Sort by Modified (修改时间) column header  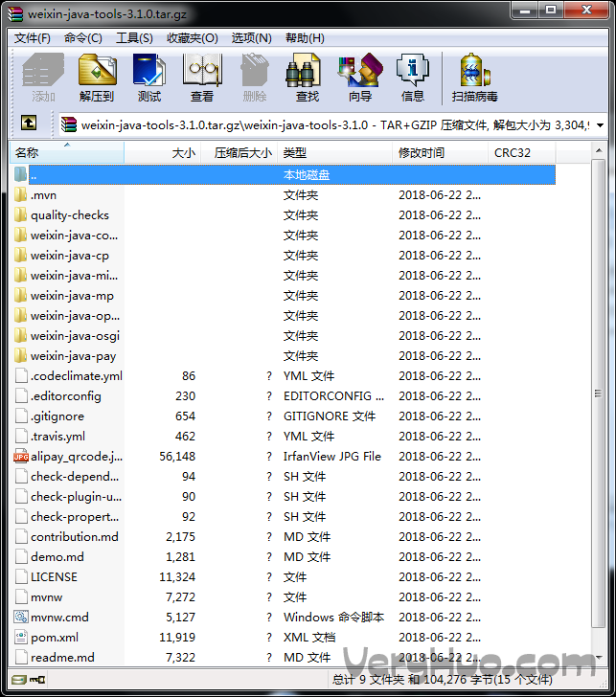[x=440, y=153]
